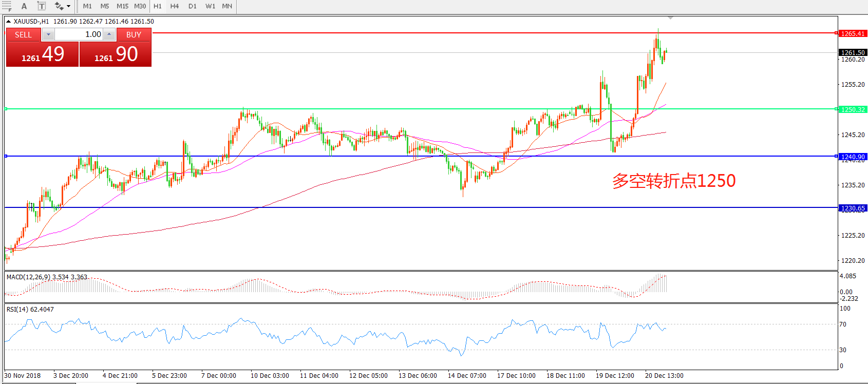Select the MN monthly timeframe
The width and height of the screenshot is (868, 384).
click(227, 6)
